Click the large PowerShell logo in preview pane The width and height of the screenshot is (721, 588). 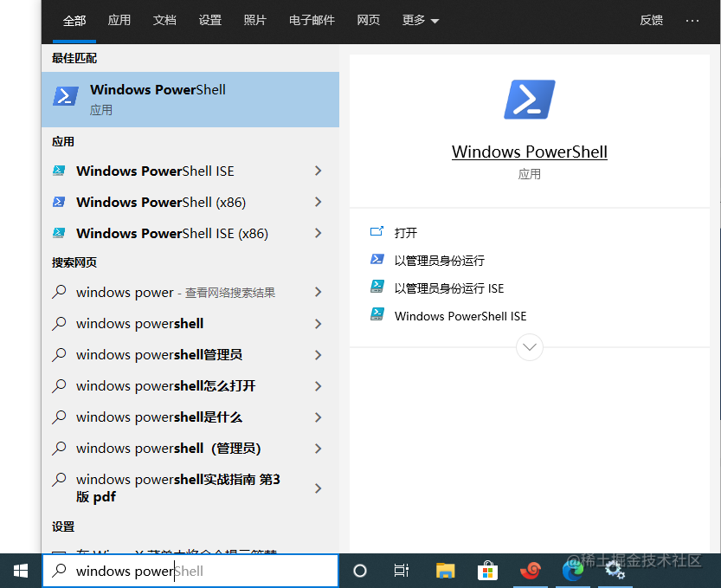click(x=529, y=99)
